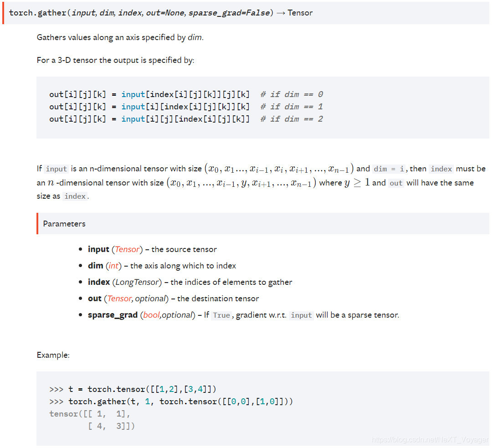The image size is (493, 448).
Task: Click the 'Gathers values along an axis' sentence
Action: click(x=120, y=37)
